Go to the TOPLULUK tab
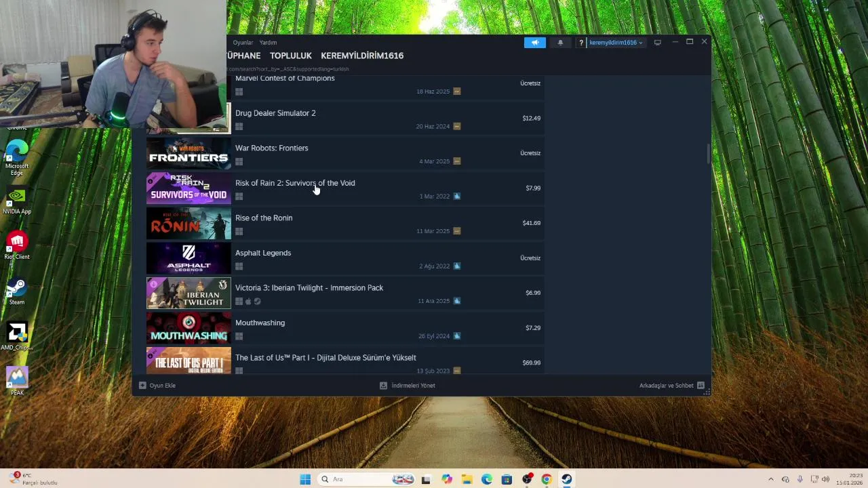The height and width of the screenshot is (488, 868). click(x=291, y=56)
